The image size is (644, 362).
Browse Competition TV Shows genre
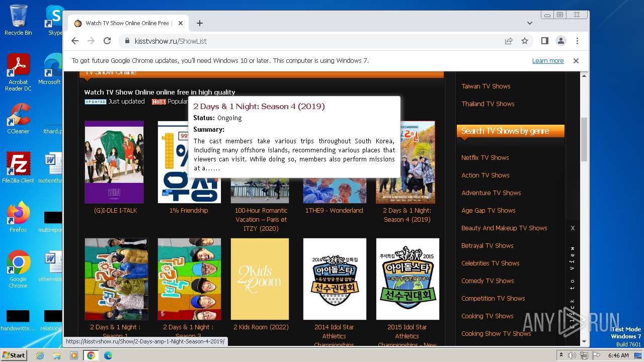coord(493,299)
